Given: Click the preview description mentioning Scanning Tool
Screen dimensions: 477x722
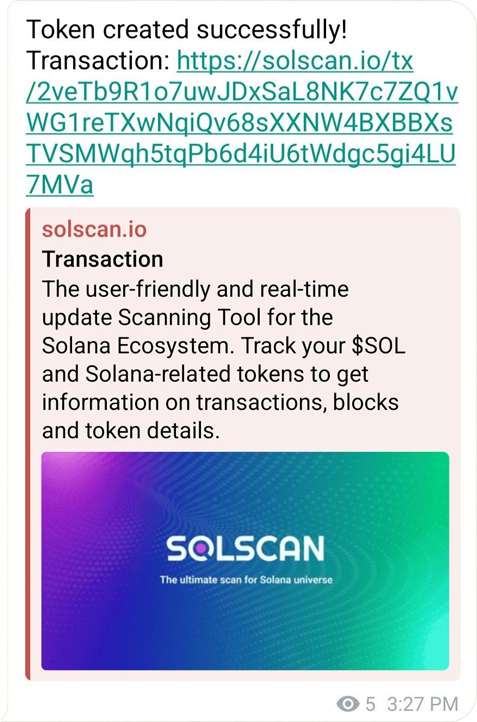Looking at the screenshot, I should tap(223, 360).
